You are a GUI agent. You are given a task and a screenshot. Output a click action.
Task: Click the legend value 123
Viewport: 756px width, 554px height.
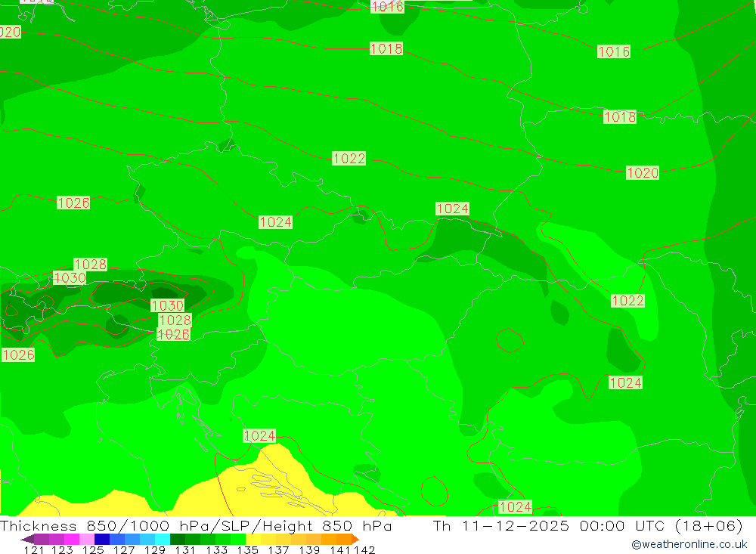tap(62, 549)
